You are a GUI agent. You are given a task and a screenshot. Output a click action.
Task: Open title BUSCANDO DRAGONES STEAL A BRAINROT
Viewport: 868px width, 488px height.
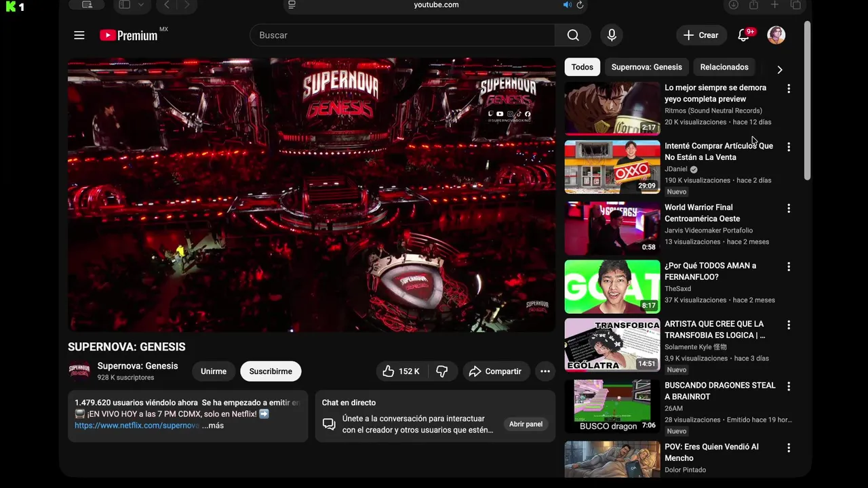(719, 391)
